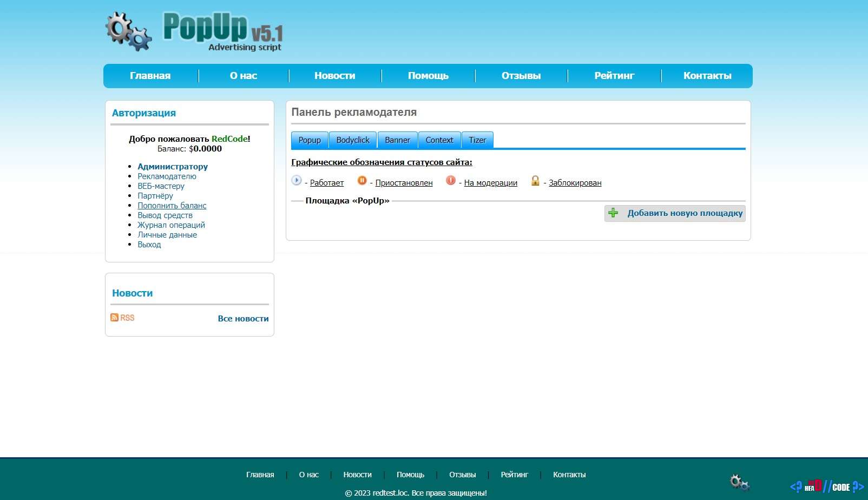Image resolution: width=868 pixels, height=500 pixels.
Task: Open the Popup tab
Action: click(x=310, y=140)
